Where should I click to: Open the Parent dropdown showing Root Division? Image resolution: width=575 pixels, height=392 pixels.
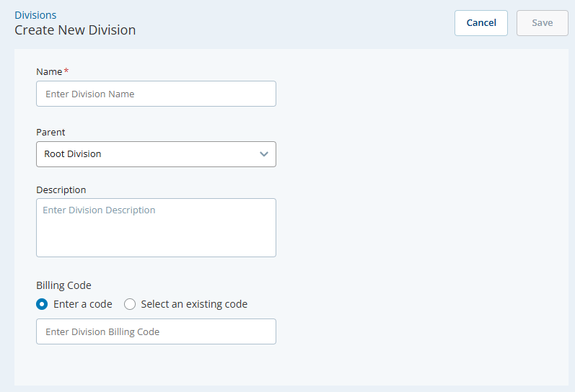tap(156, 154)
